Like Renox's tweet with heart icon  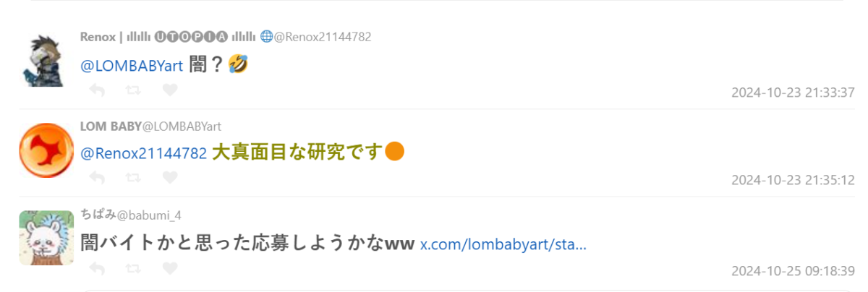point(170,90)
